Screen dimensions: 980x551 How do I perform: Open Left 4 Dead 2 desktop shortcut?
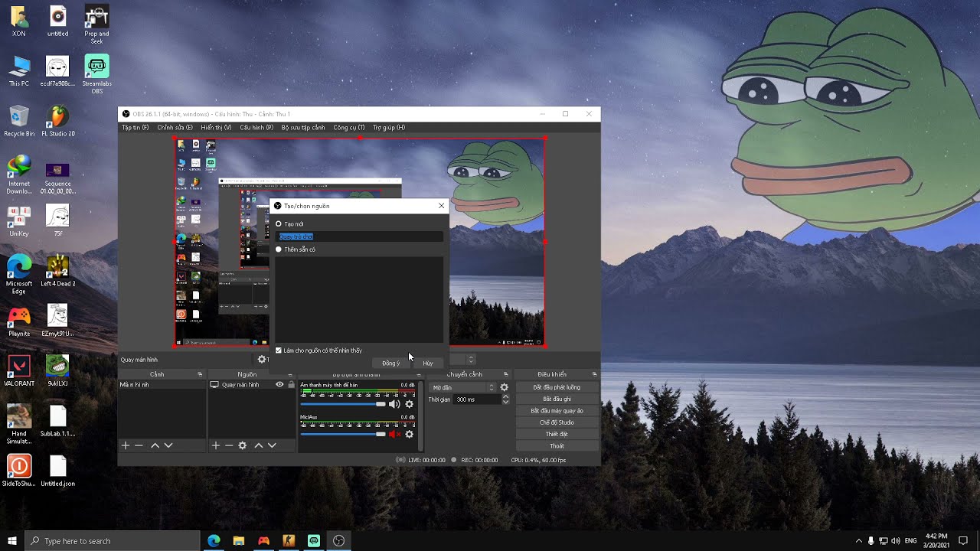pos(58,272)
